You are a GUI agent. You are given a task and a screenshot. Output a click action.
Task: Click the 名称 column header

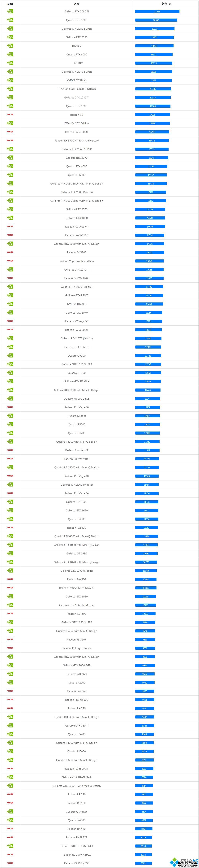point(77,4)
